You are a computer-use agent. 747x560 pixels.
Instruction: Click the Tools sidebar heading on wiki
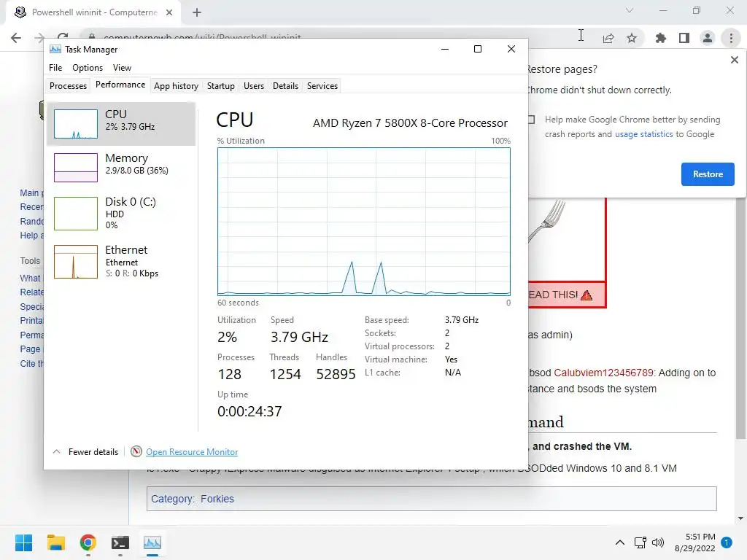[30, 260]
